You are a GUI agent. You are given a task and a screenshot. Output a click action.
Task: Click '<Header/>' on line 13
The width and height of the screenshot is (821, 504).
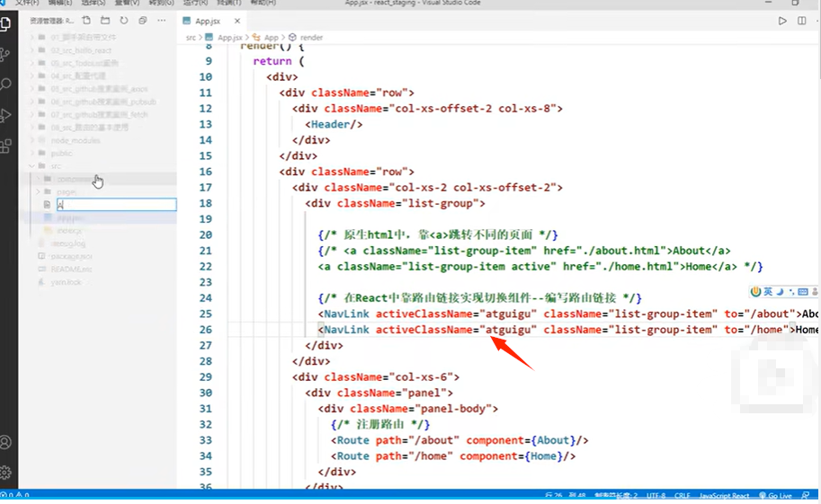tap(334, 125)
